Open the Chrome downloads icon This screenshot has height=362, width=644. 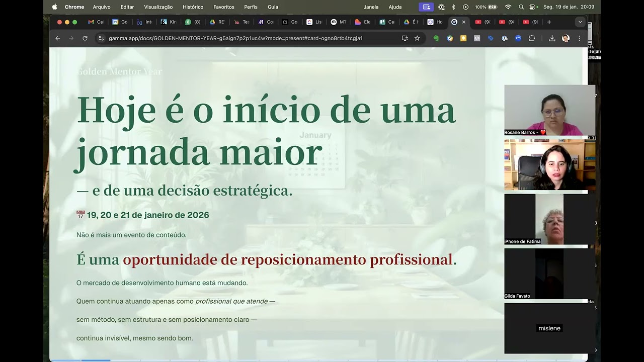click(552, 38)
